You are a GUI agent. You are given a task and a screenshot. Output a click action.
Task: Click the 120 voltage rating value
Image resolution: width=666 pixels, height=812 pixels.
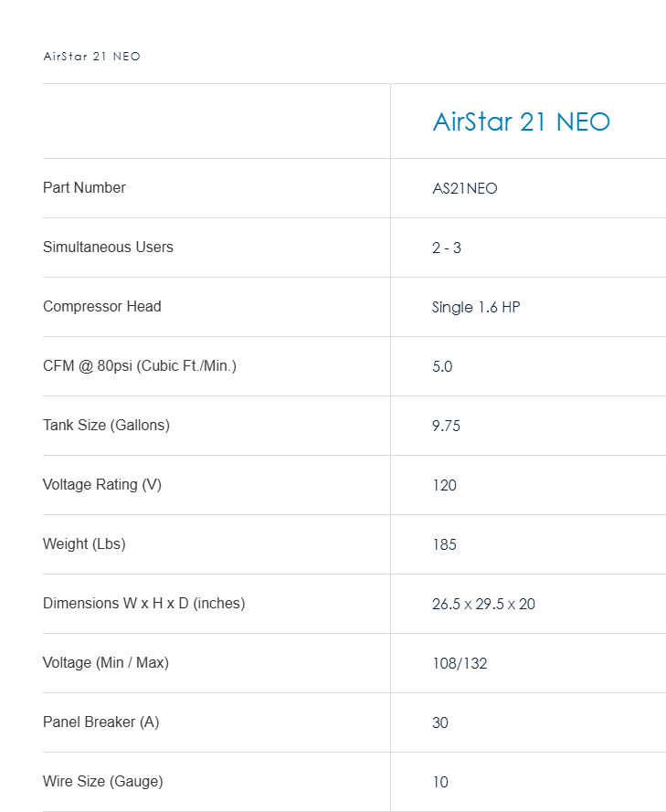point(444,485)
